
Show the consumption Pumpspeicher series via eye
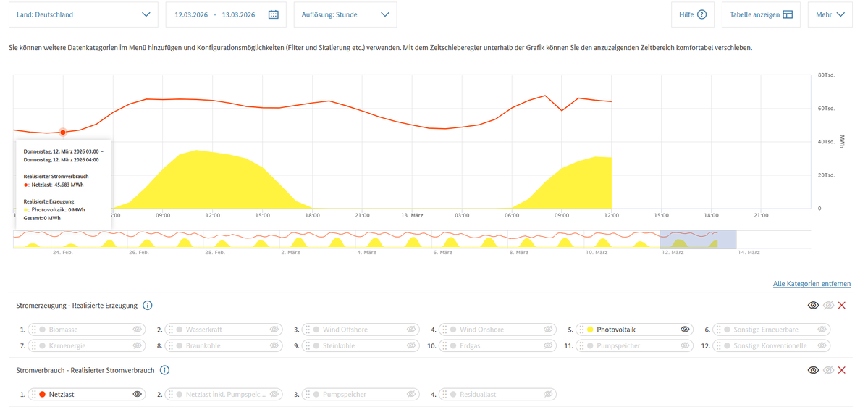click(x=411, y=394)
